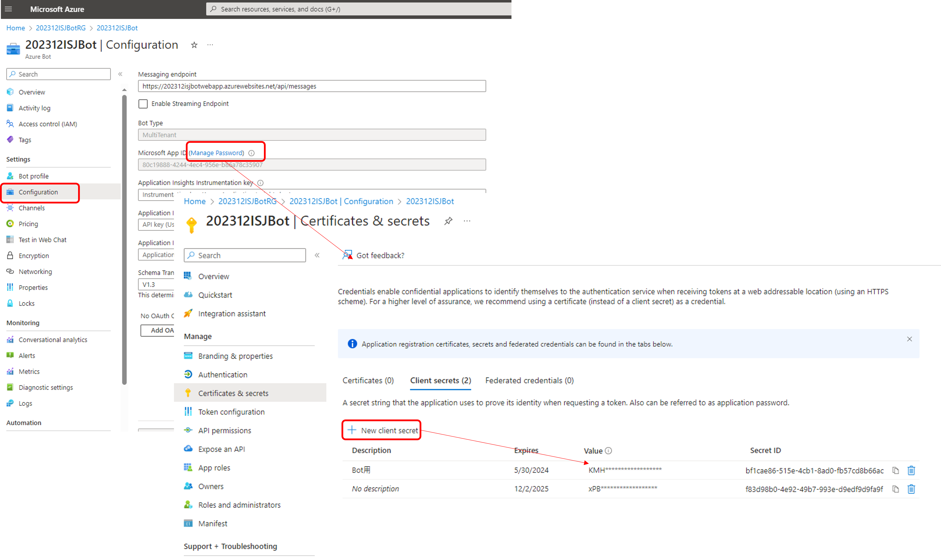Collapse the app registration side menu
This screenshot has height=560, width=941.
pos(317,255)
